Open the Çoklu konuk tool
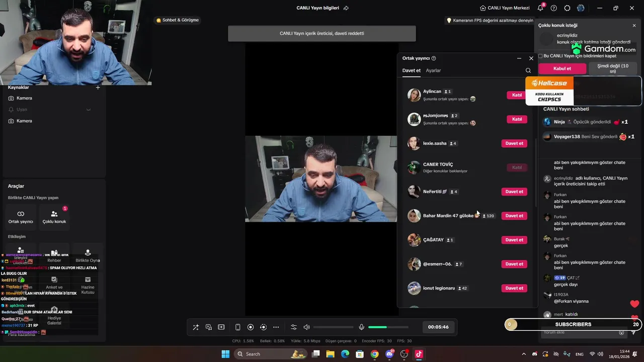The image size is (644, 362). 54,217
